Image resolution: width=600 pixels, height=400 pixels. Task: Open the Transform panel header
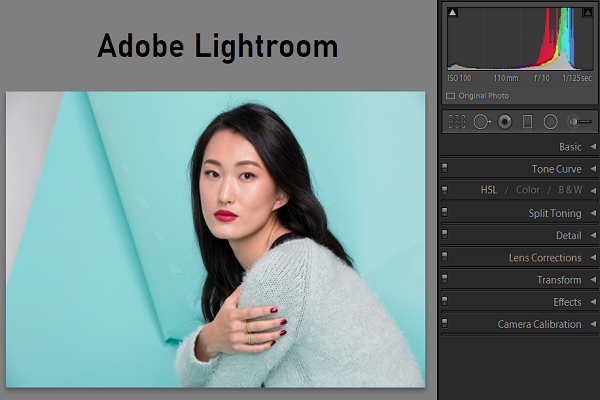point(520,280)
